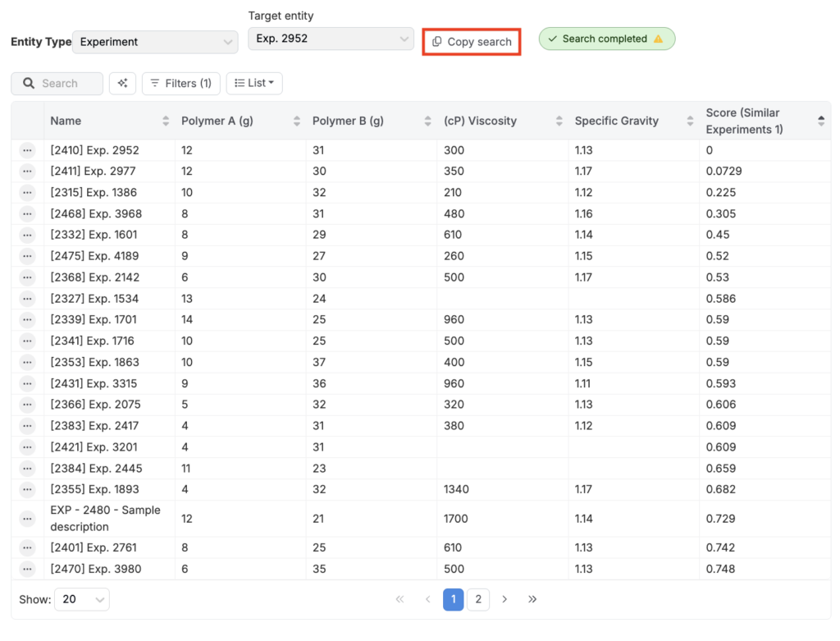This screenshot has width=840, height=641.
Task: Sort by Polymer A (g) column
Action: pyautogui.click(x=297, y=121)
